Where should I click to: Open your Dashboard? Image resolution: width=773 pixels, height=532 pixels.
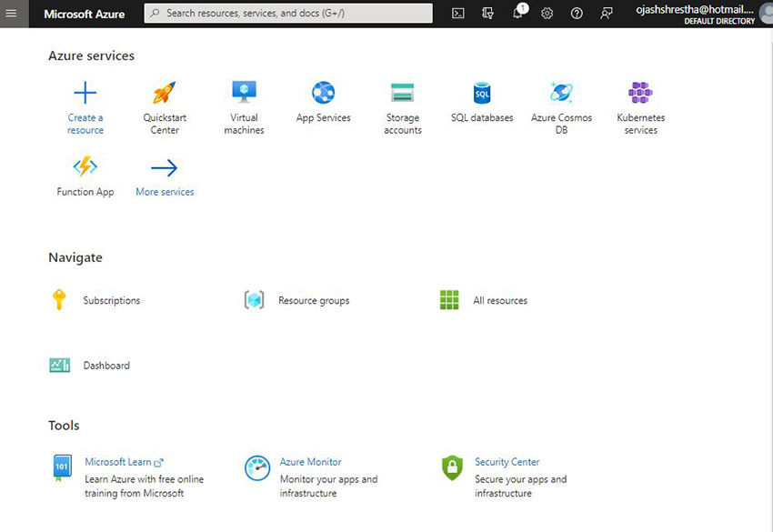point(106,365)
